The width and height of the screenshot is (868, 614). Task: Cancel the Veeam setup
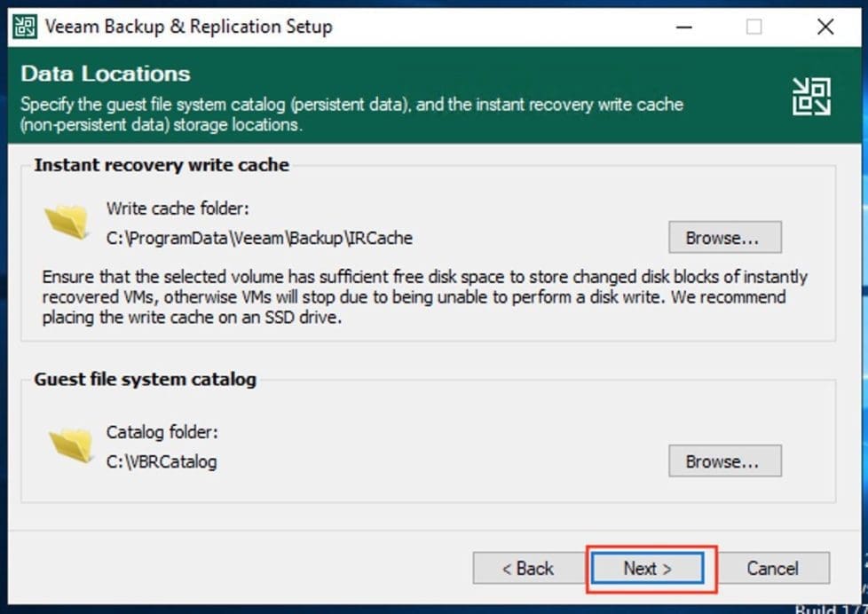coord(772,568)
